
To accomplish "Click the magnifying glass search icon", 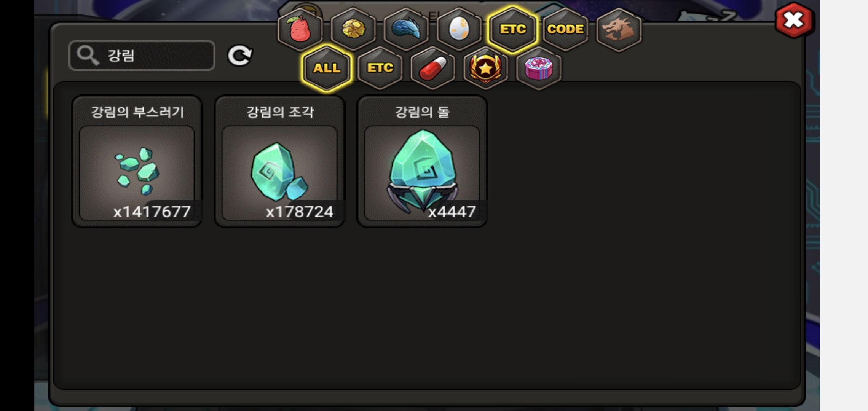I will click(x=88, y=56).
